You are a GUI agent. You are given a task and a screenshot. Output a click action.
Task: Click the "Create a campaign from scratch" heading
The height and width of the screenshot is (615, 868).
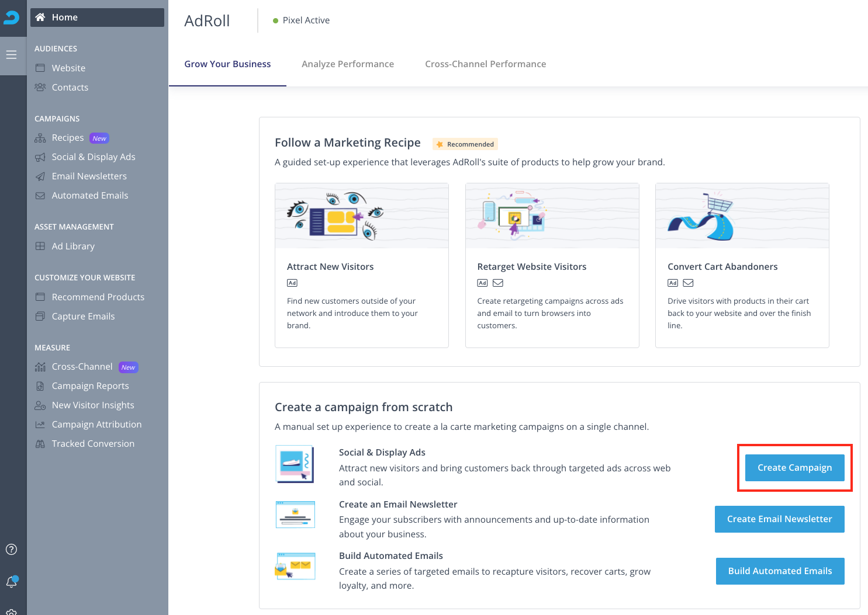pos(364,408)
